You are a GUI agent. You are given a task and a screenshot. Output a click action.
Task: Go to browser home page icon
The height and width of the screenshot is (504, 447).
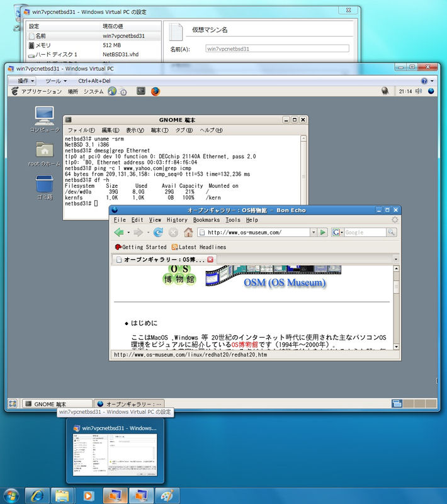coord(188,232)
